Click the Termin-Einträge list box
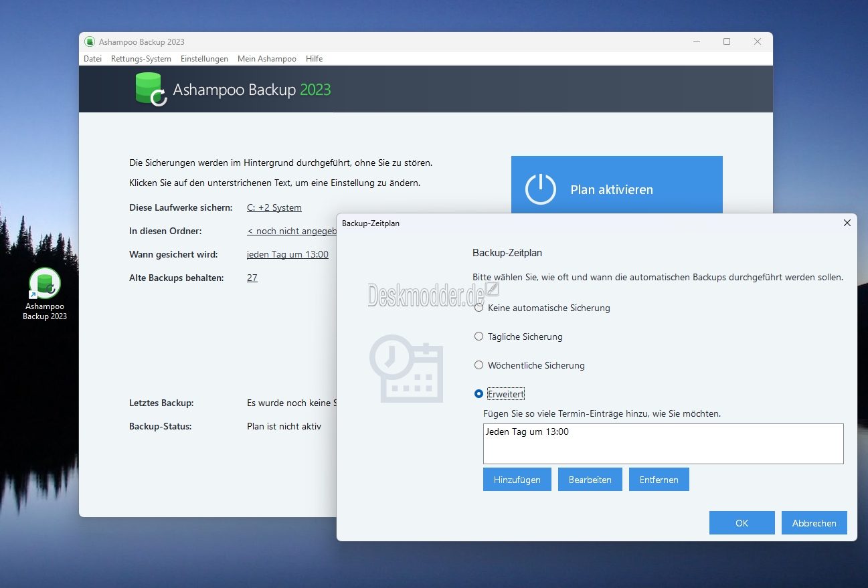The image size is (868, 588). 663,444
